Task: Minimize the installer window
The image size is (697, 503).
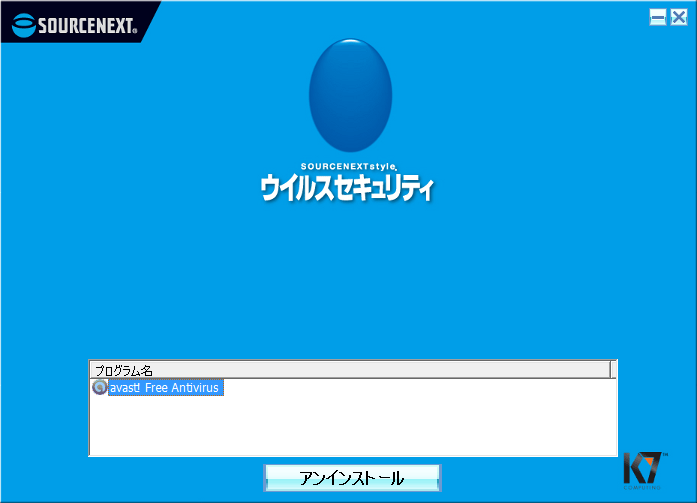Action: [657, 18]
